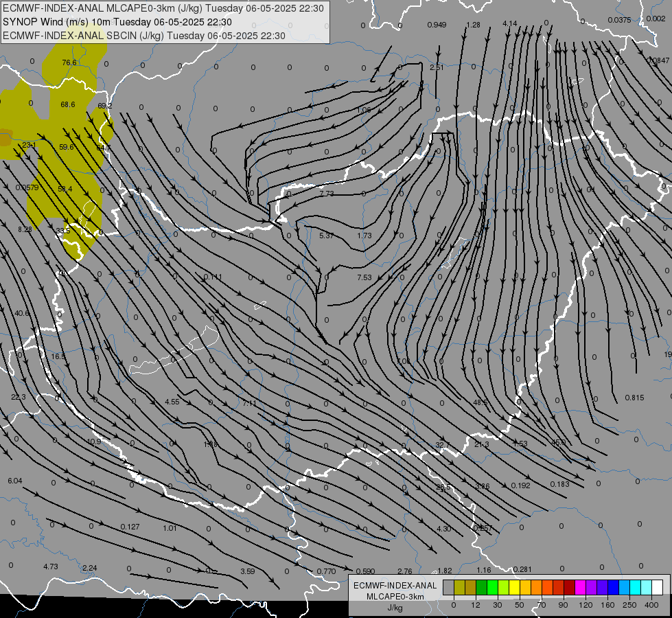Click the map value '0.192'
The width and height of the screenshot is (672, 618).
pos(521,485)
